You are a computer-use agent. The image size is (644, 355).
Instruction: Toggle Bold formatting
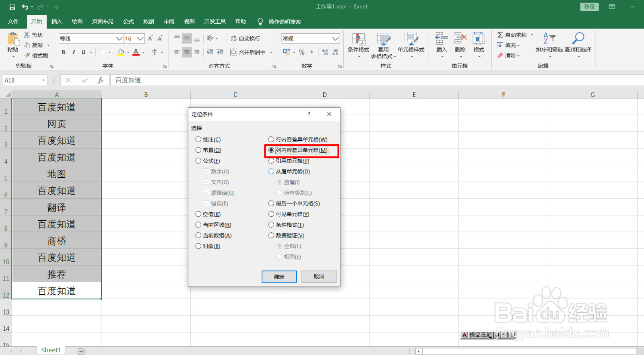click(63, 52)
